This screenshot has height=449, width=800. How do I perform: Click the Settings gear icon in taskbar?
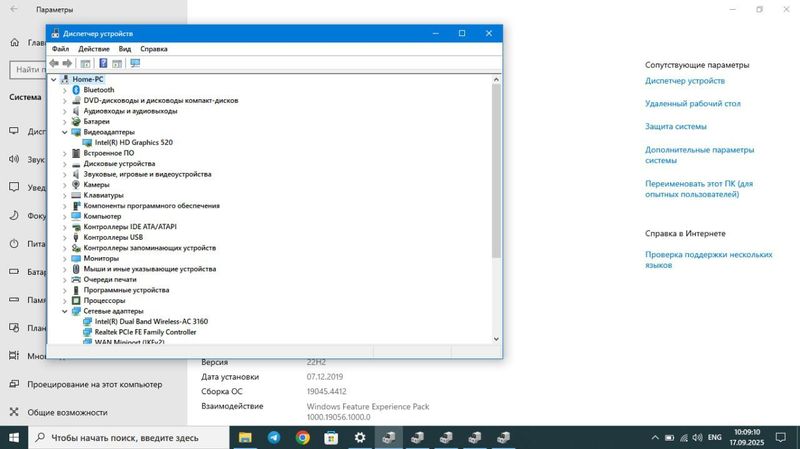360,438
